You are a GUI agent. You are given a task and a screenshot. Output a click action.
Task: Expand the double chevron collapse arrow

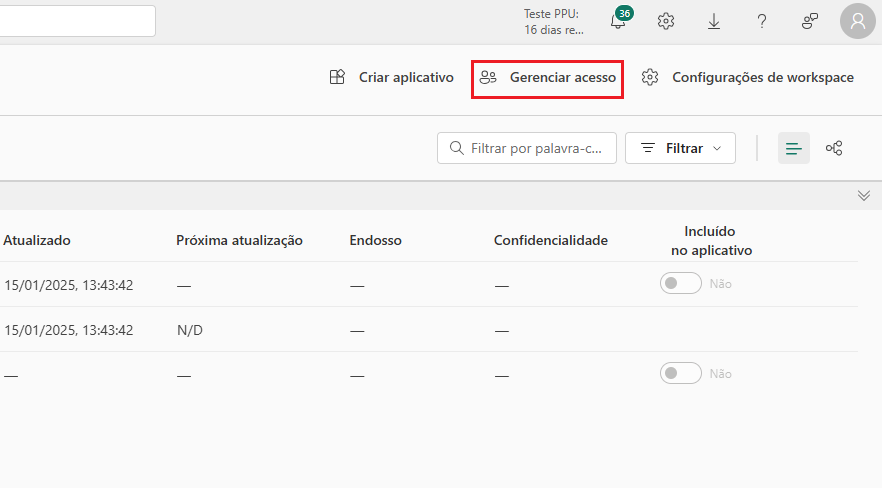click(x=864, y=195)
